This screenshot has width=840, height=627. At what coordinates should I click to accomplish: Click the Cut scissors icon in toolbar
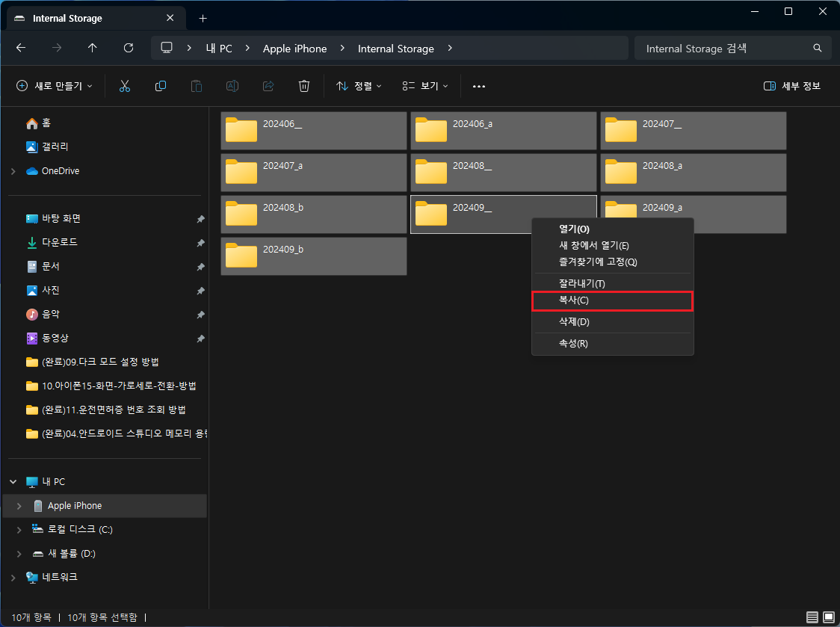(x=125, y=86)
